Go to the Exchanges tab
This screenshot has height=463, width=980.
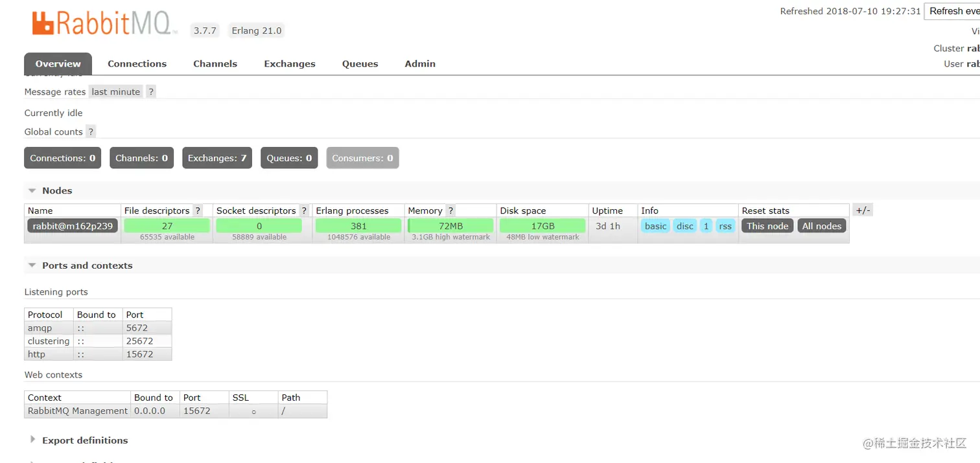click(290, 63)
